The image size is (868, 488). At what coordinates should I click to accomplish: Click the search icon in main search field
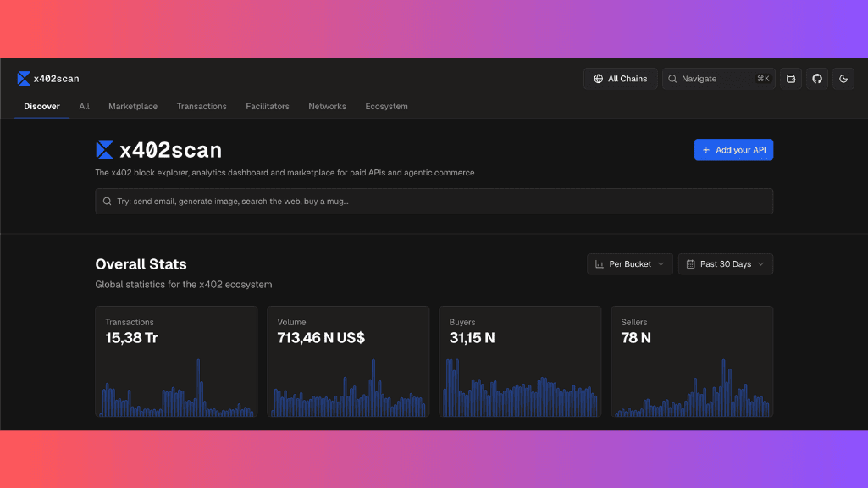pos(108,201)
